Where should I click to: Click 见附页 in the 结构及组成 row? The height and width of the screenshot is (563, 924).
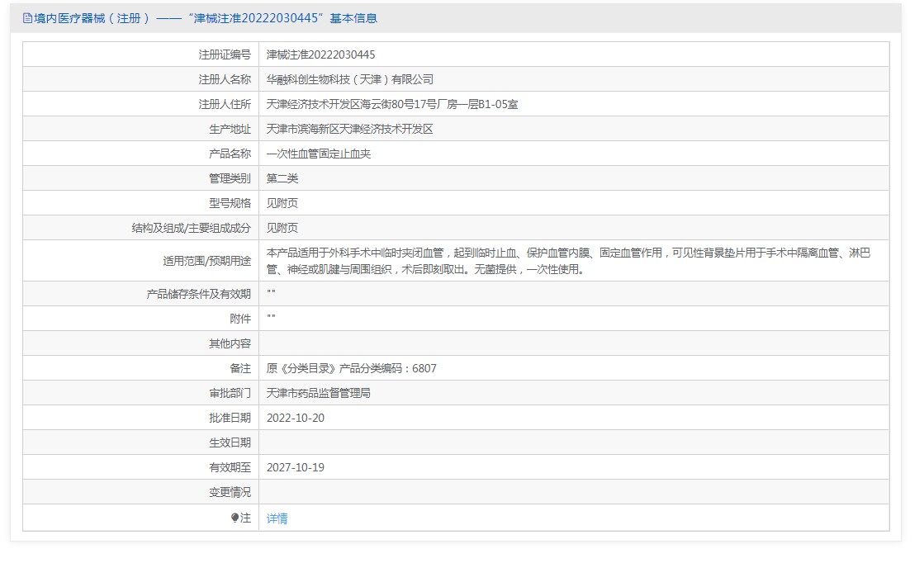[282, 228]
